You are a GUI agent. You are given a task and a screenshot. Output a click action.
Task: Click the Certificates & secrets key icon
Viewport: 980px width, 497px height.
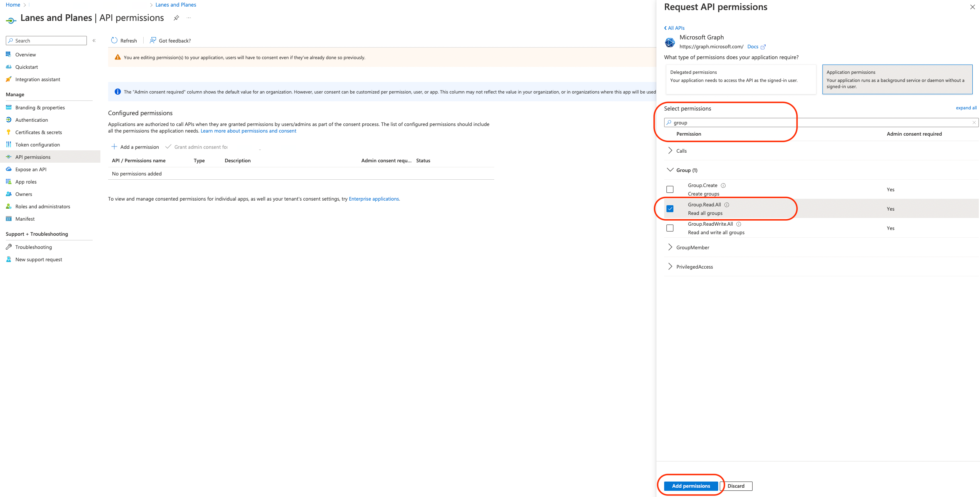pos(8,132)
